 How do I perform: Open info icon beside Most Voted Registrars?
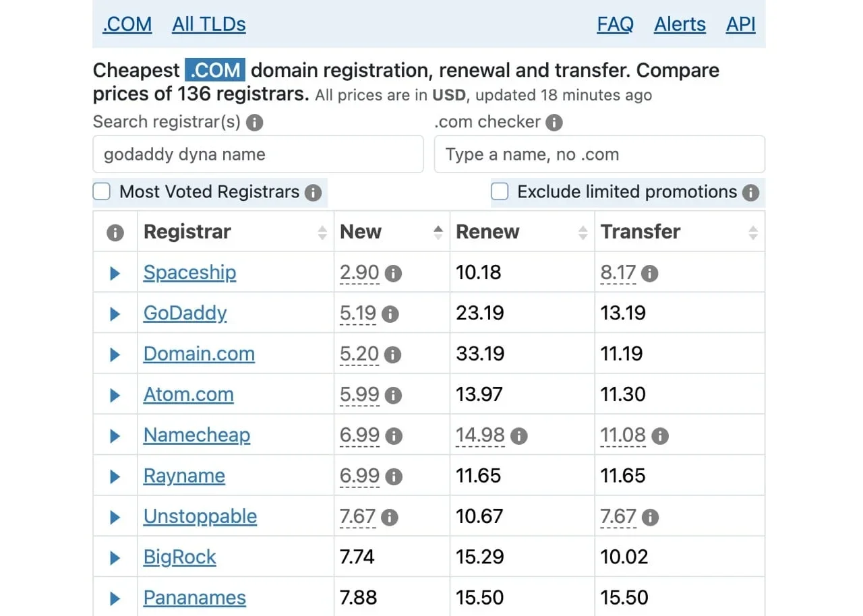pos(313,193)
